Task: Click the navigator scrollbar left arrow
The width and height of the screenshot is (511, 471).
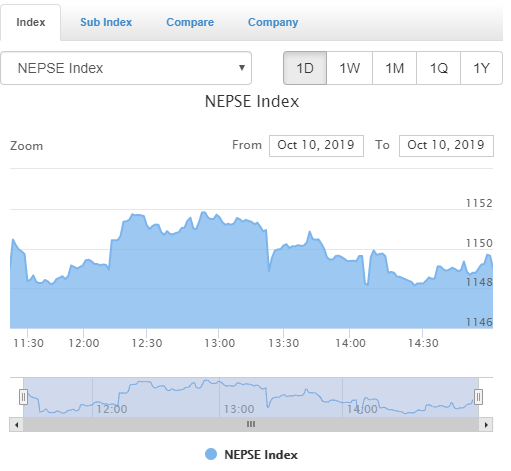Action: 16,425
